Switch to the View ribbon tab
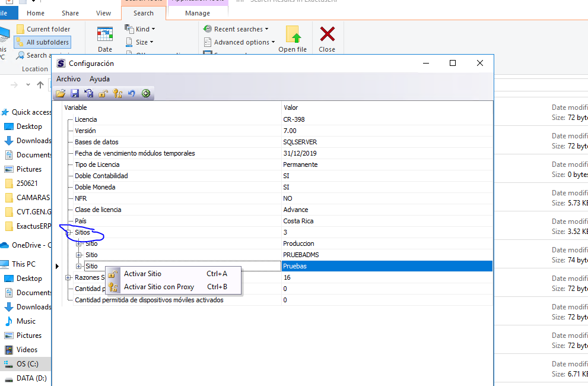Viewport: 588px width, 386px height. [103, 13]
